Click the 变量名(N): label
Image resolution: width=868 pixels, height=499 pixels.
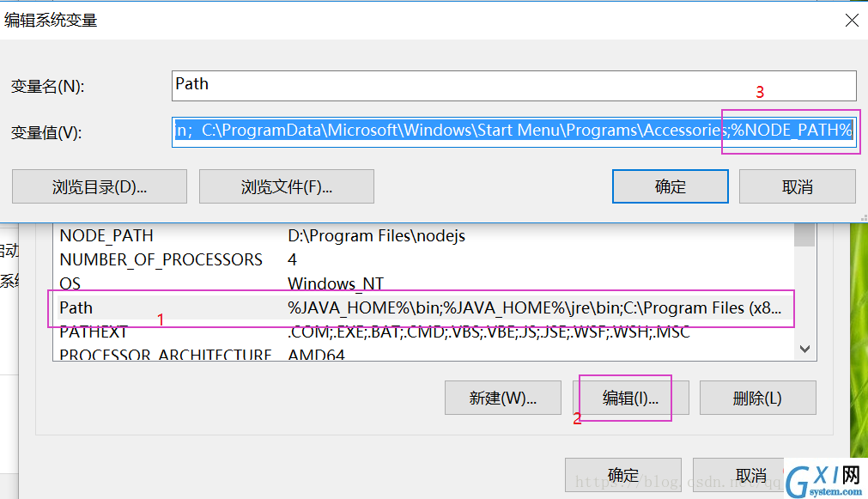click(x=47, y=87)
